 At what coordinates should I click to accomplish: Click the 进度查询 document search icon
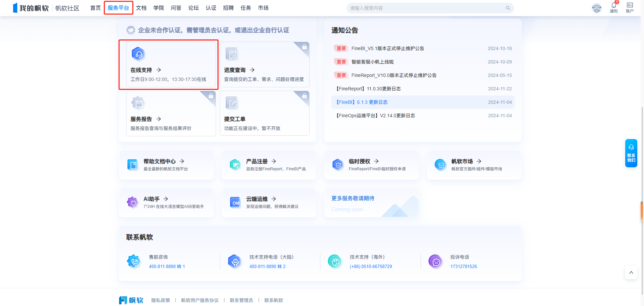[x=232, y=54]
